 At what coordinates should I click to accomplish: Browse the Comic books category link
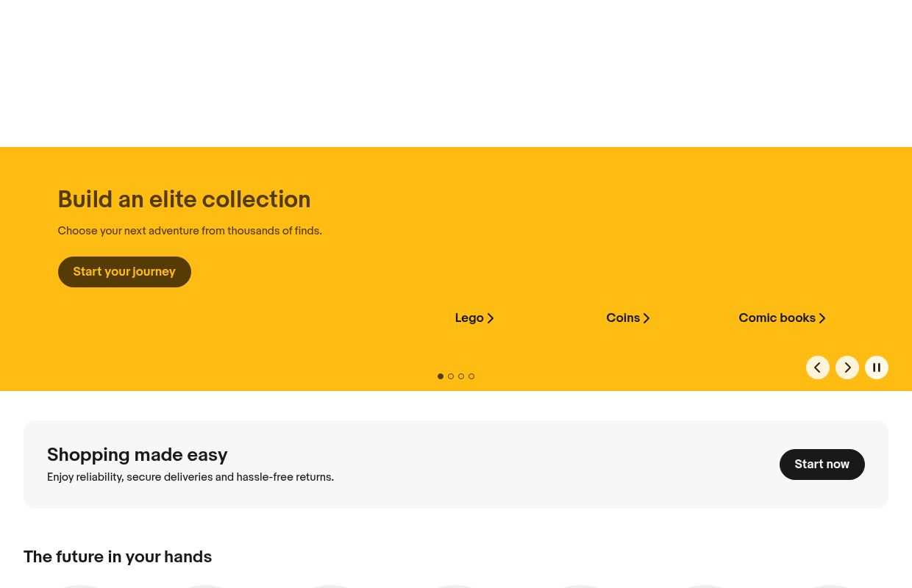(776, 318)
